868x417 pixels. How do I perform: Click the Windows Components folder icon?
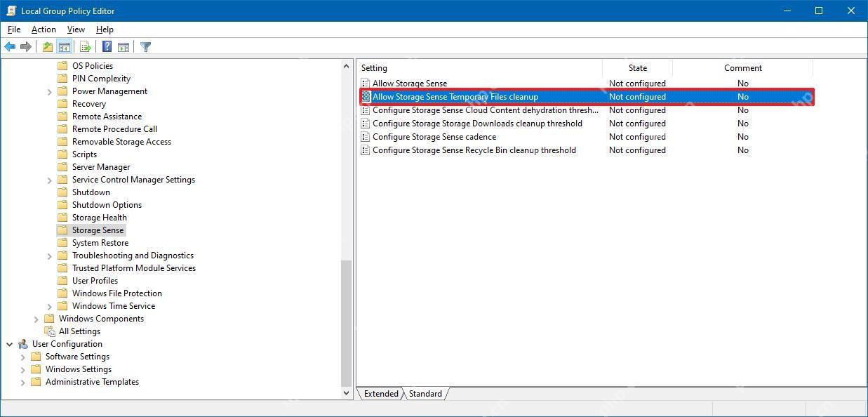(49, 319)
